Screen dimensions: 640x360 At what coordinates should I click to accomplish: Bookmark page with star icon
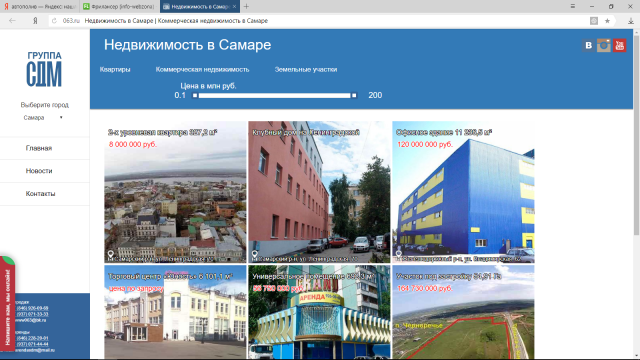pos(607,21)
